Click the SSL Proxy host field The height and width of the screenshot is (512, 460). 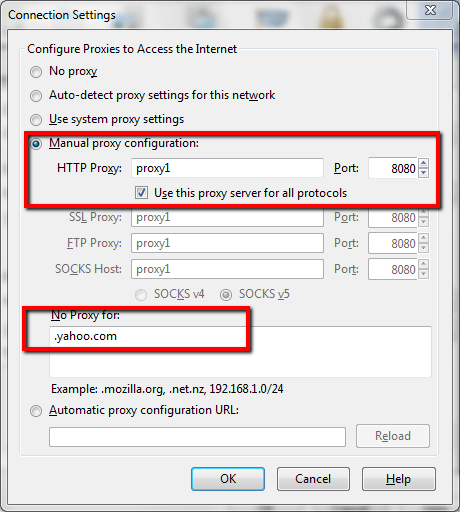coord(227,217)
